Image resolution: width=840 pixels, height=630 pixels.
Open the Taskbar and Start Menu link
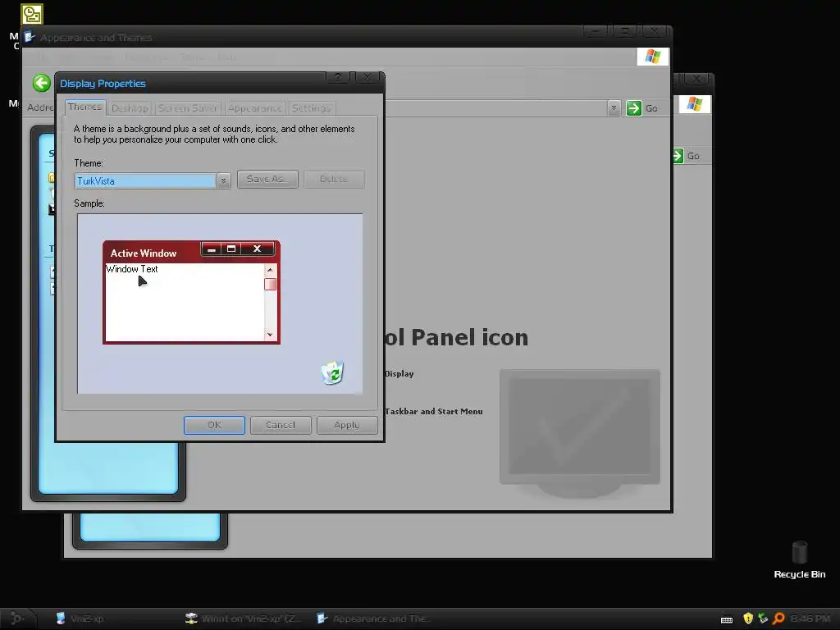pyautogui.click(x=434, y=412)
